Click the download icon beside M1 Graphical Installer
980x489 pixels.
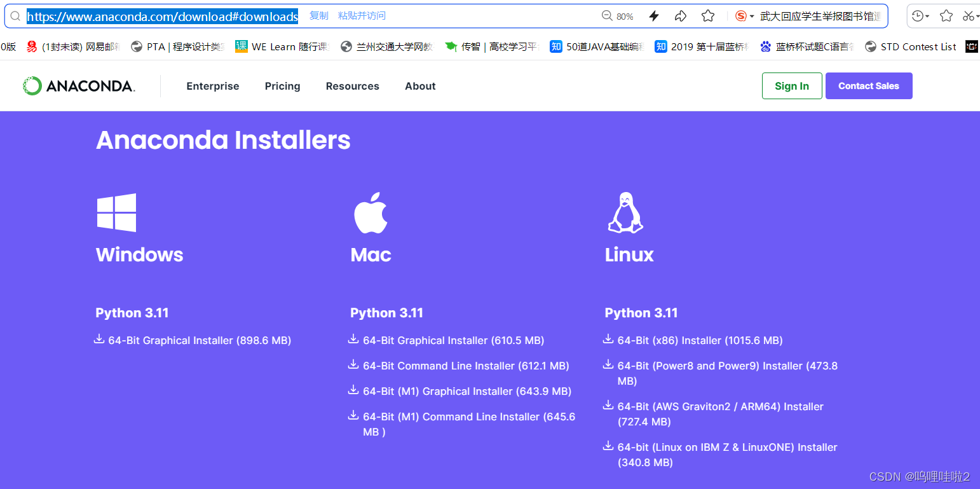pyautogui.click(x=353, y=390)
